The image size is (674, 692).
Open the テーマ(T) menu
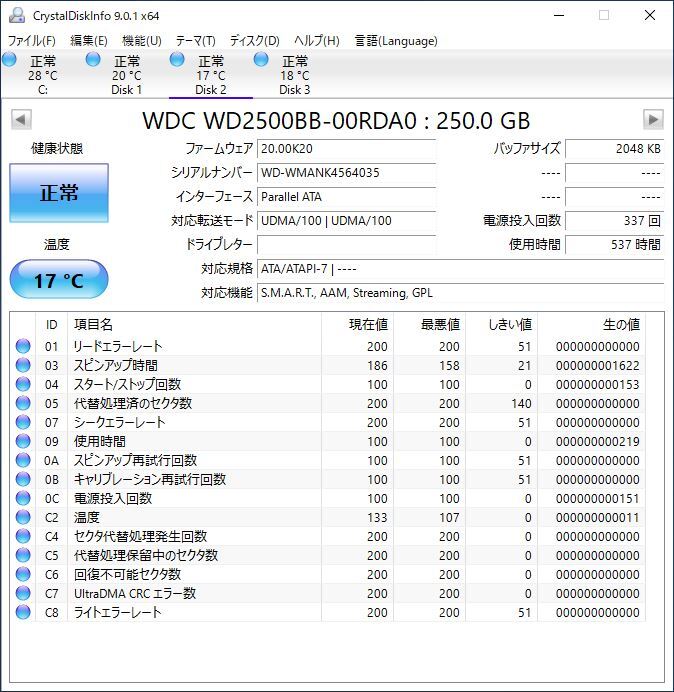pyautogui.click(x=196, y=41)
